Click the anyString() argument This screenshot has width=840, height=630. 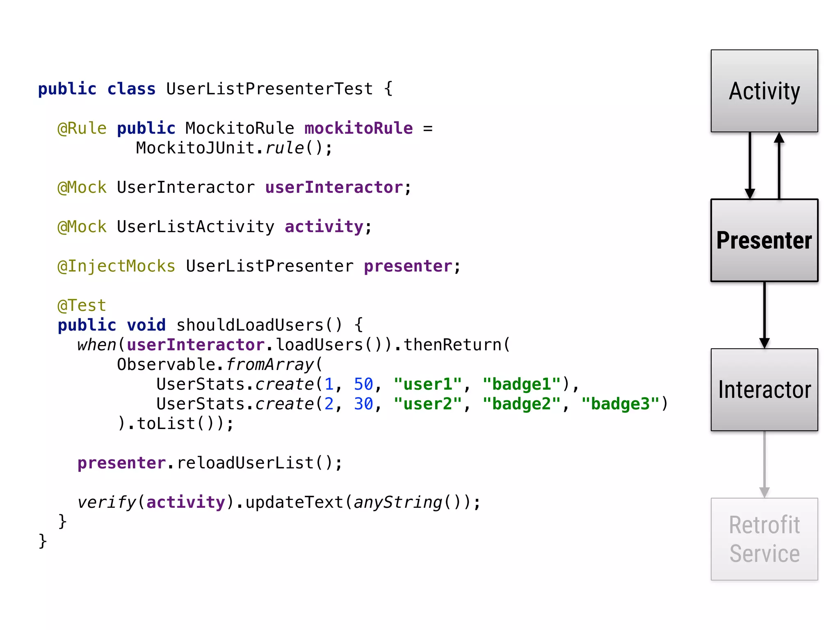(407, 502)
